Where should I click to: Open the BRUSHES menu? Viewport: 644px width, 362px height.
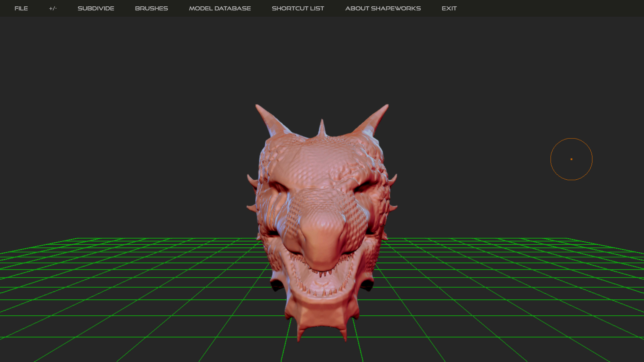pyautogui.click(x=151, y=8)
